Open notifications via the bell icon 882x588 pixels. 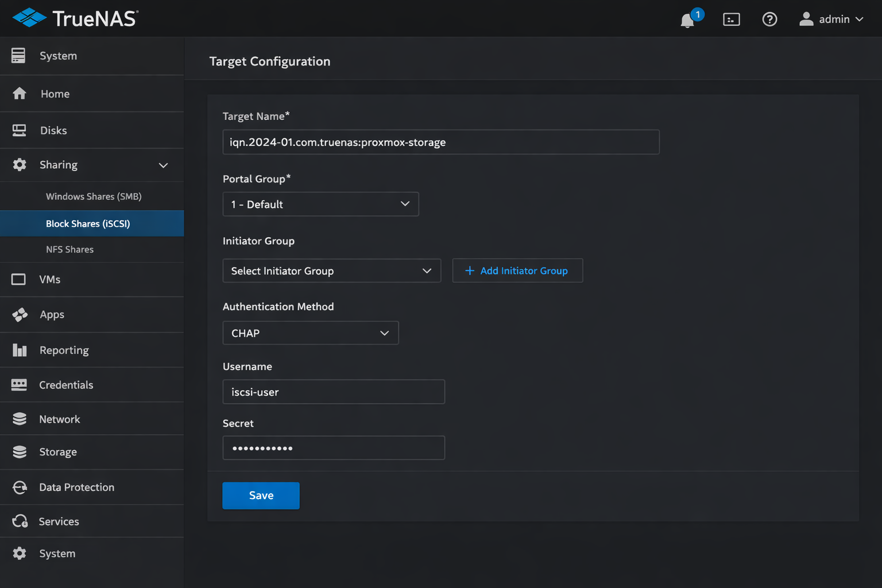click(x=687, y=19)
